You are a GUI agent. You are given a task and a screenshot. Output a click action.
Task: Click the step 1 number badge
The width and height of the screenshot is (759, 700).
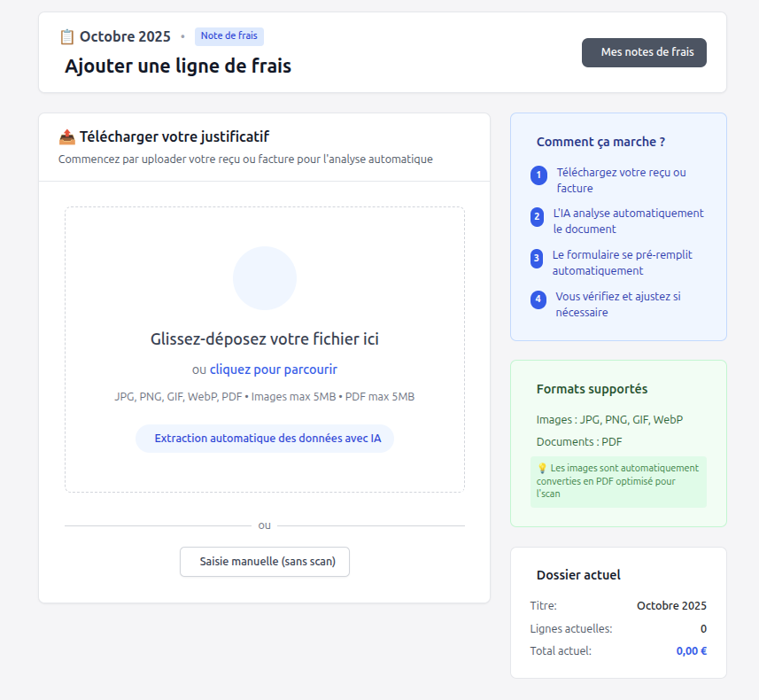pos(538,175)
